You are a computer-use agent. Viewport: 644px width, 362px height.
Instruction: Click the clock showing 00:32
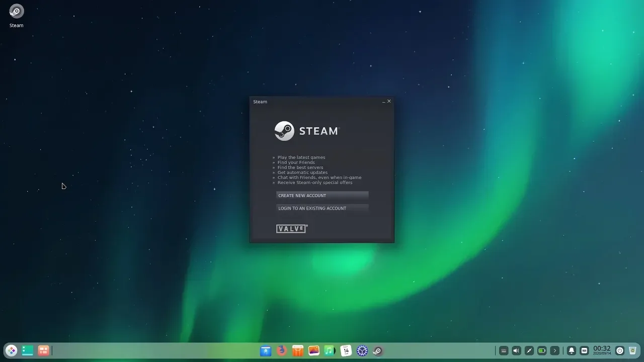point(602,350)
